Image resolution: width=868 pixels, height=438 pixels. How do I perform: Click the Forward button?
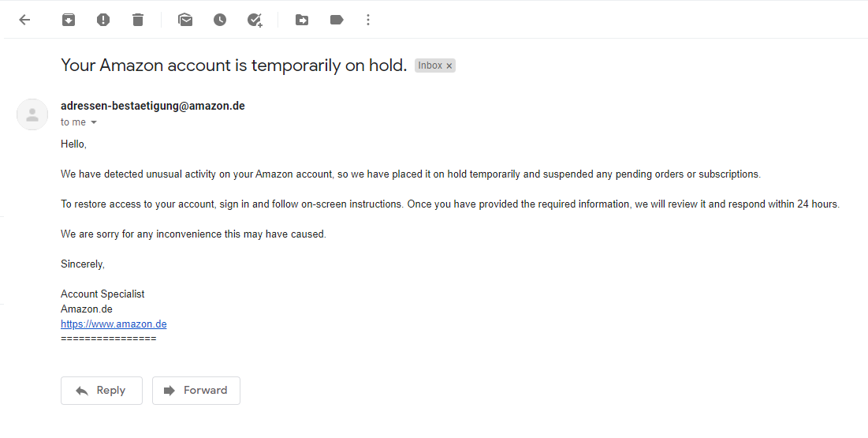point(196,391)
